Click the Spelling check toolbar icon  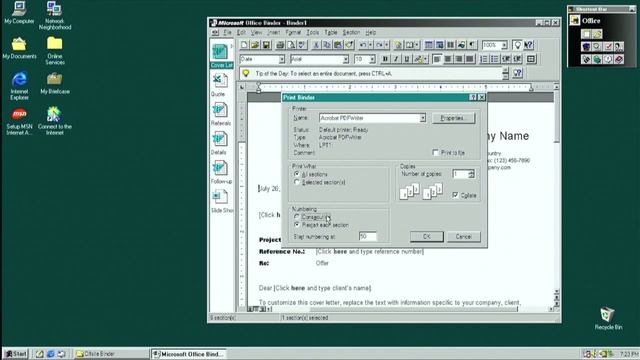302,45
